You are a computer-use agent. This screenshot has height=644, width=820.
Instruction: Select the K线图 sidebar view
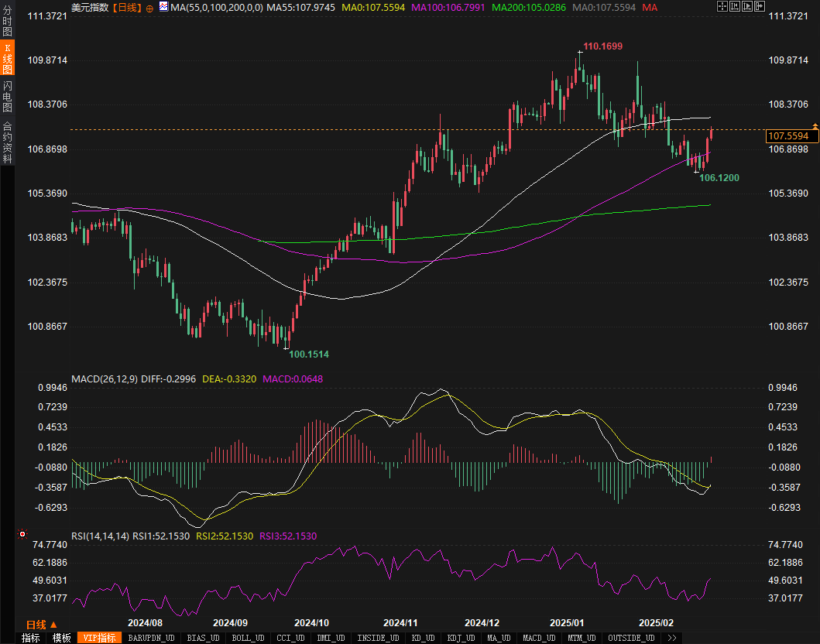[7, 58]
